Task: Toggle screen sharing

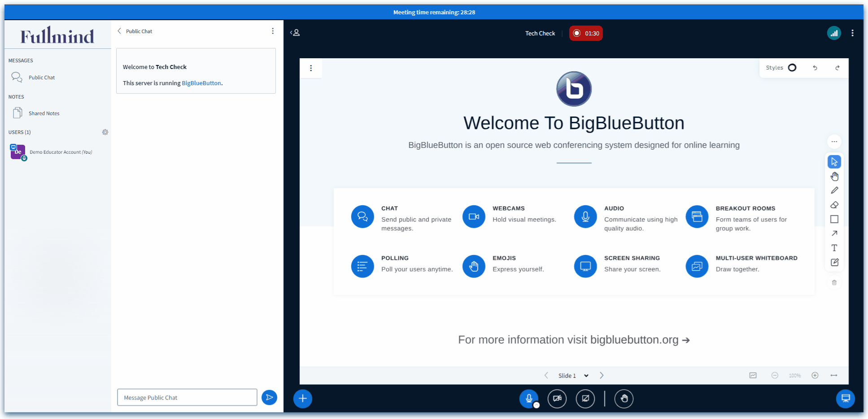Action: point(585,398)
